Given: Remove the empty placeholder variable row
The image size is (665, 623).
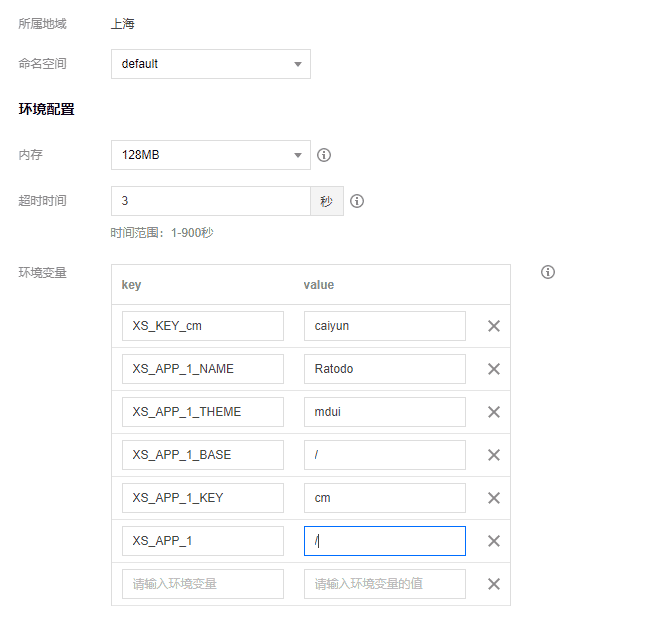Looking at the screenshot, I should pos(493,584).
